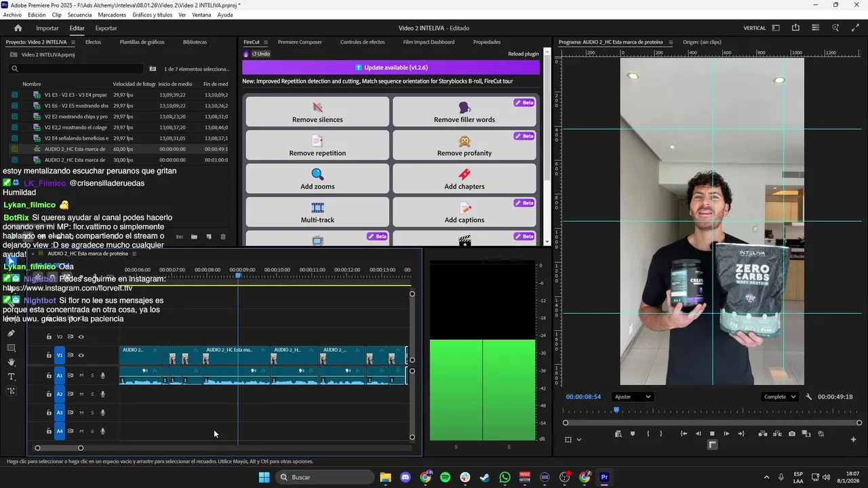The image size is (868, 488).
Task: Click the FireCut Undo button
Action: tap(261, 54)
